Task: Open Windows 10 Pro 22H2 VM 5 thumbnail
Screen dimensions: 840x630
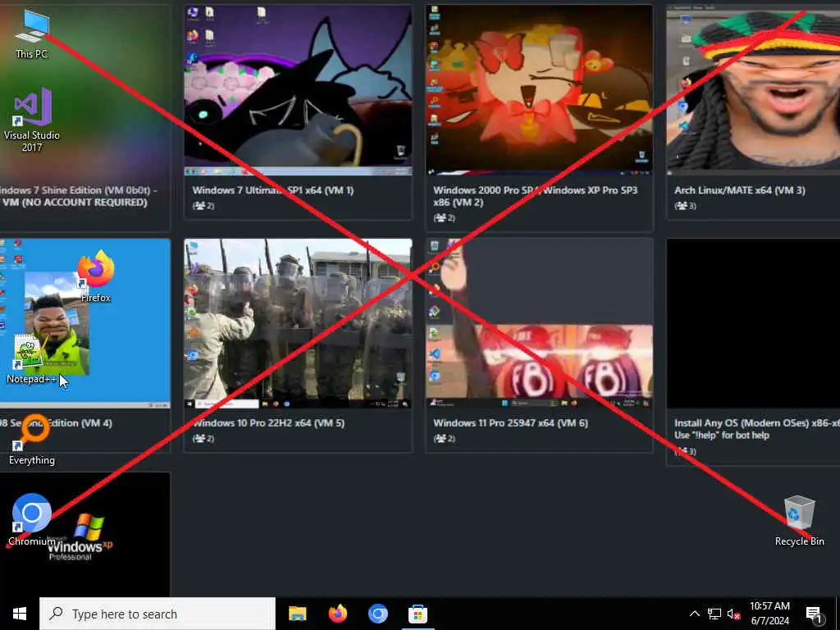Action: point(298,323)
